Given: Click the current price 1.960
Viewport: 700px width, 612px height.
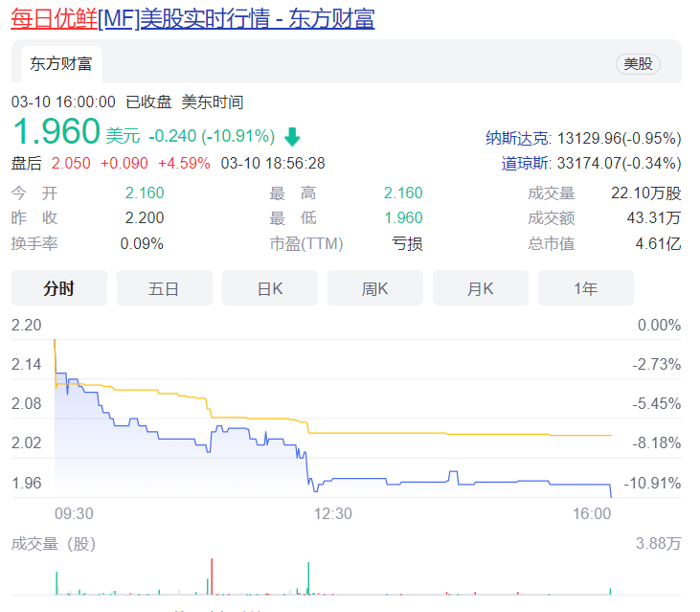Looking at the screenshot, I should click(56, 131).
